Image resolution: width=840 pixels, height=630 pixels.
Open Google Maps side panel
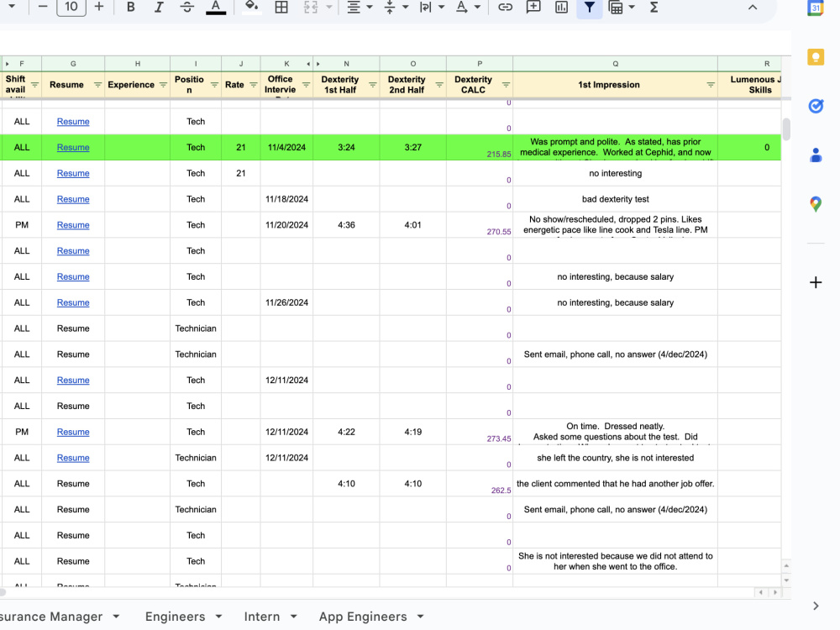click(x=816, y=204)
